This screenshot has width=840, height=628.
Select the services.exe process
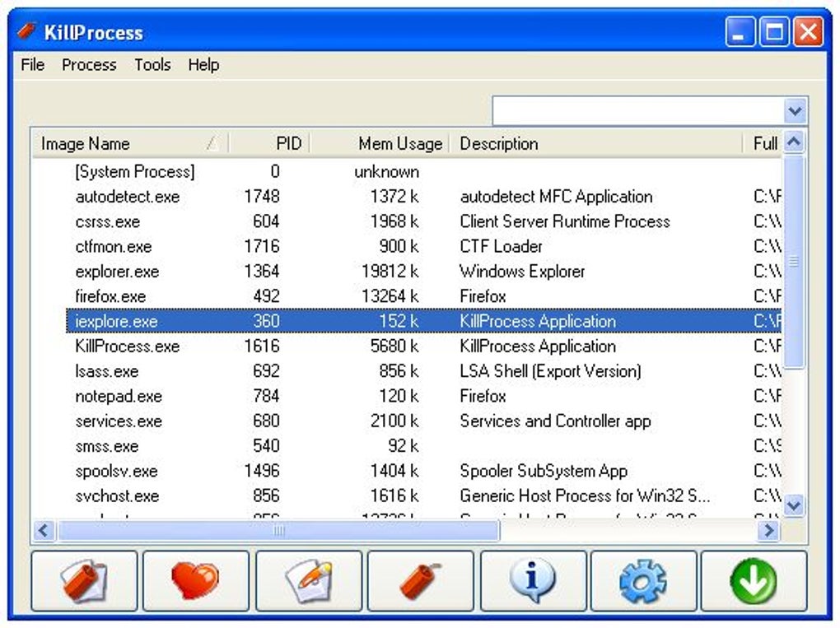point(407,421)
